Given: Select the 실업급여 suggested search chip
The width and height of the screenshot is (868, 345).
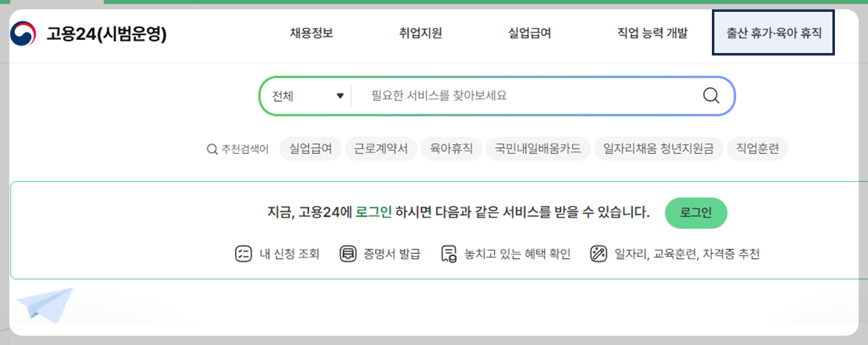Looking at the screenshot, I should click(311, 149).
